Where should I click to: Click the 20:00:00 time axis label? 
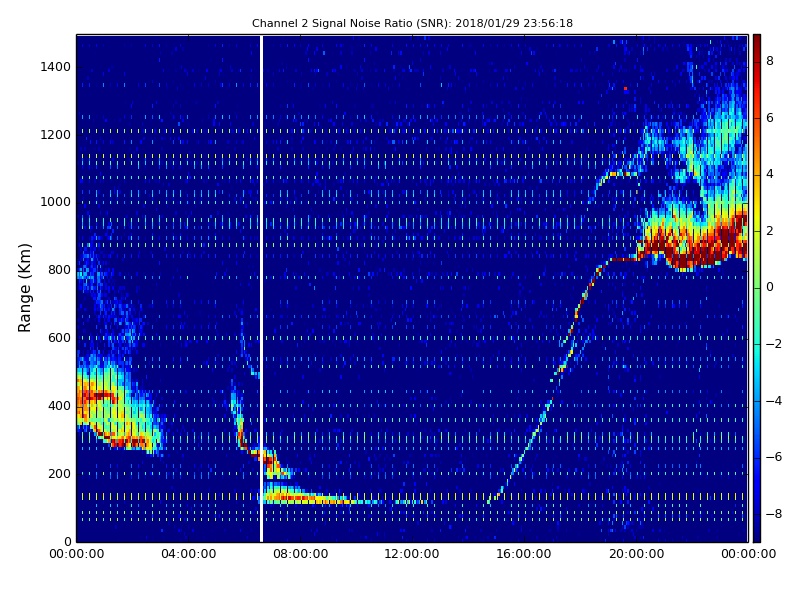coord(636,554)
